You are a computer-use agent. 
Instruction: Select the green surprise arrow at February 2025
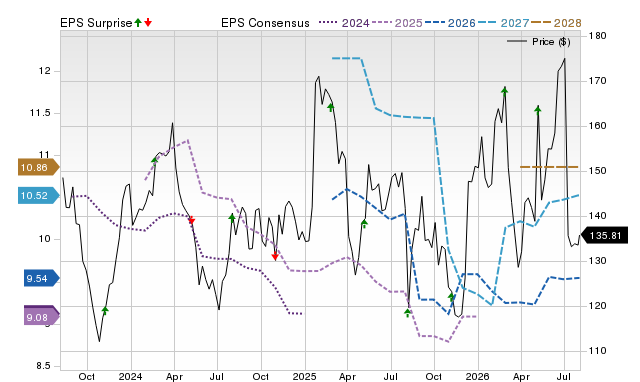point(331,107)
